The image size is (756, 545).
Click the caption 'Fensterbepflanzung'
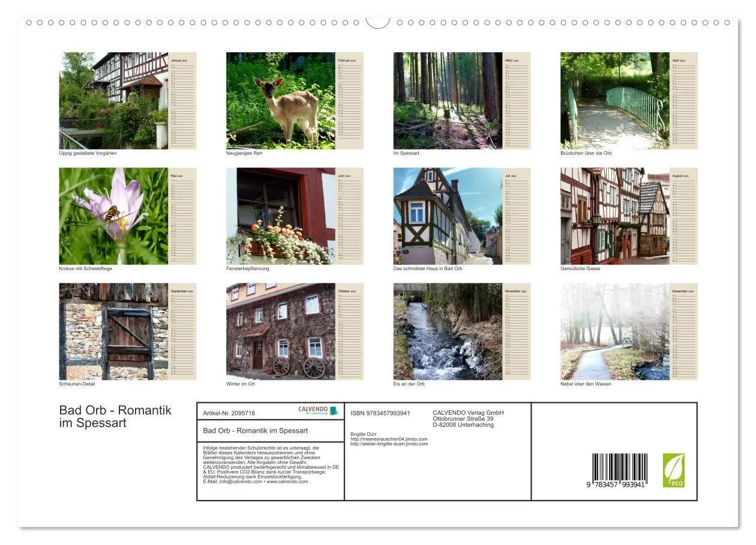[x=248, y=268]
